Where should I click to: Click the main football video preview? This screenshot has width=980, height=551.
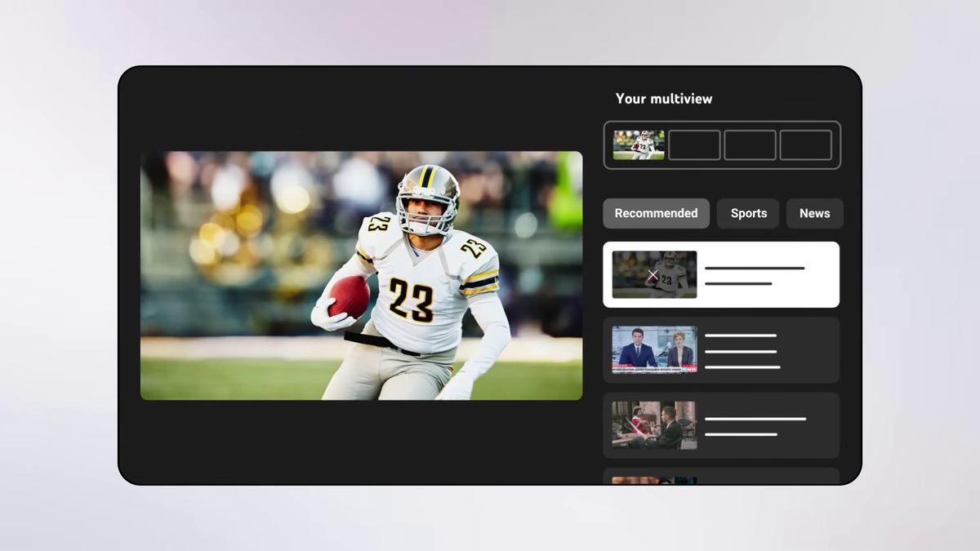point(361,275)
